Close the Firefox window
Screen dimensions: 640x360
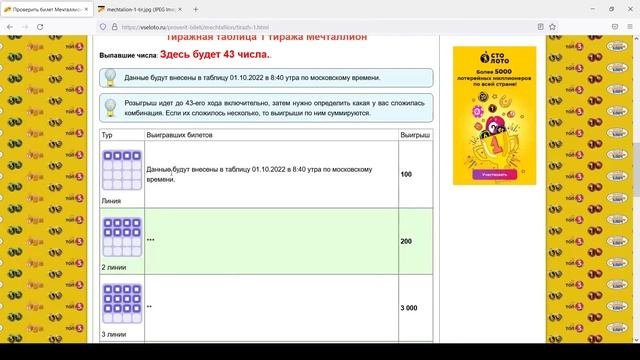tap(630, 9)
